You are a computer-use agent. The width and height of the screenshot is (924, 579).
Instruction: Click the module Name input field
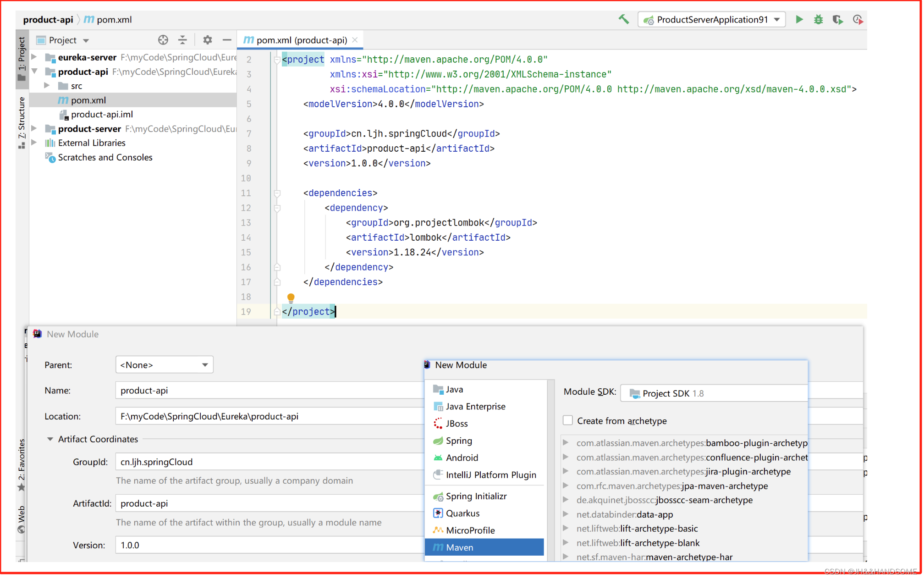pos(269,391)
